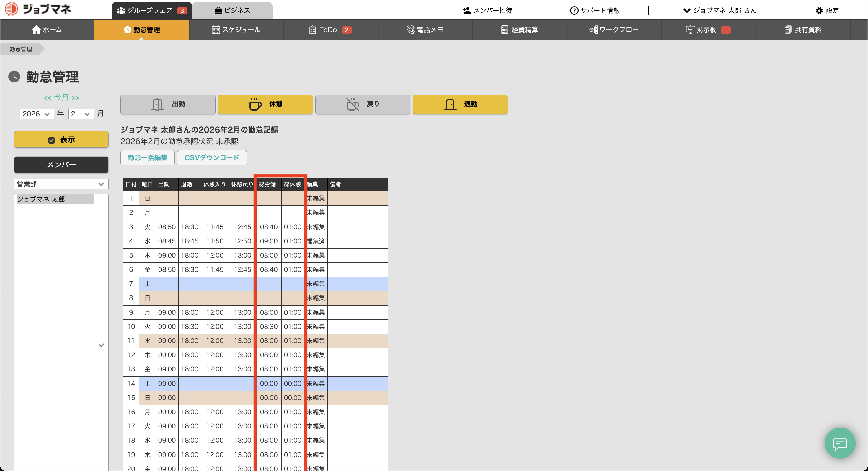868x471 pixels.
Task: Open the スケジュール menu
Action: point(236,30)
